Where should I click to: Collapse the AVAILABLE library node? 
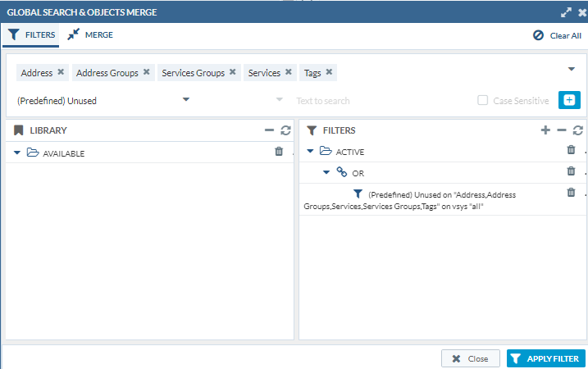17,153
